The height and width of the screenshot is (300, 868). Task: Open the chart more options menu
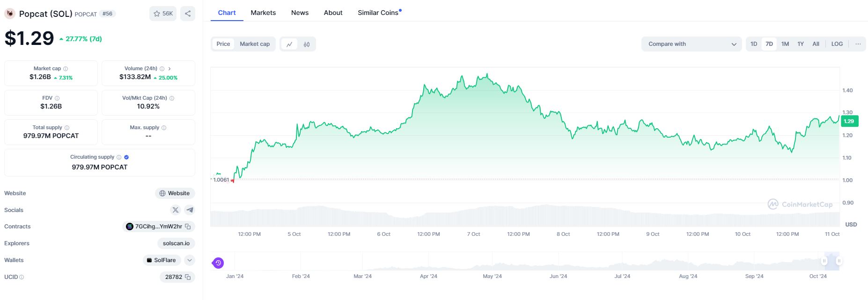click(858, 44)
